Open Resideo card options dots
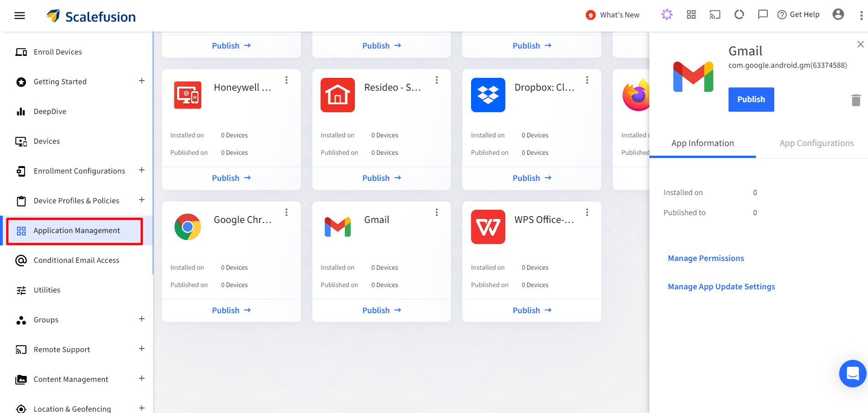This screenshot has width=868, height=413. [437, 80]
